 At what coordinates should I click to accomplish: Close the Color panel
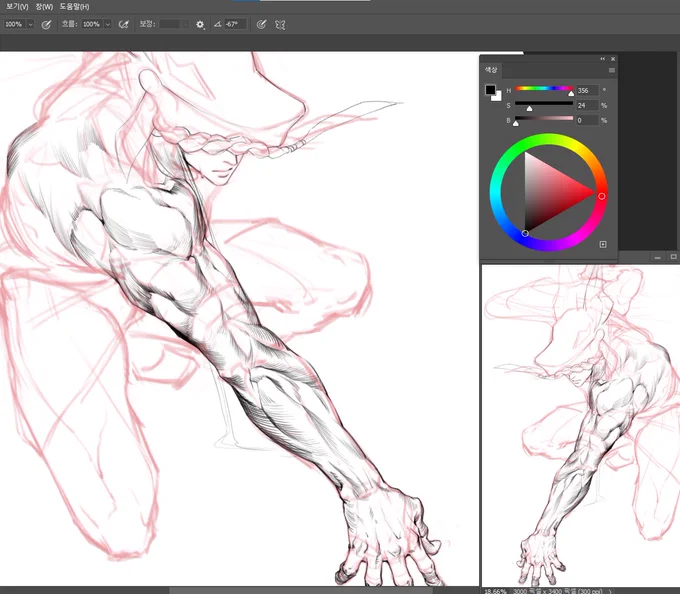tap(613, 59)
